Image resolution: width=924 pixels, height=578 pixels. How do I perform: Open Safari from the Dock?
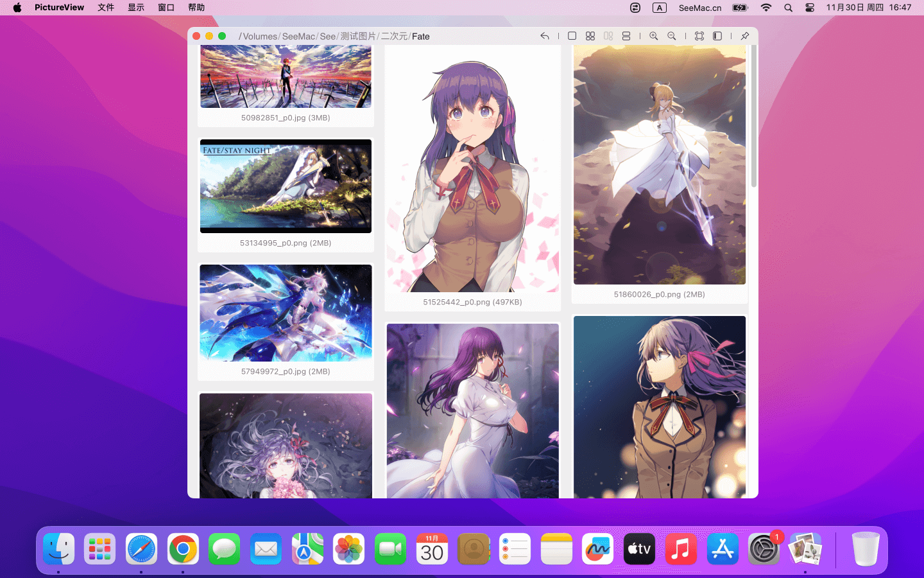point(141,549)
